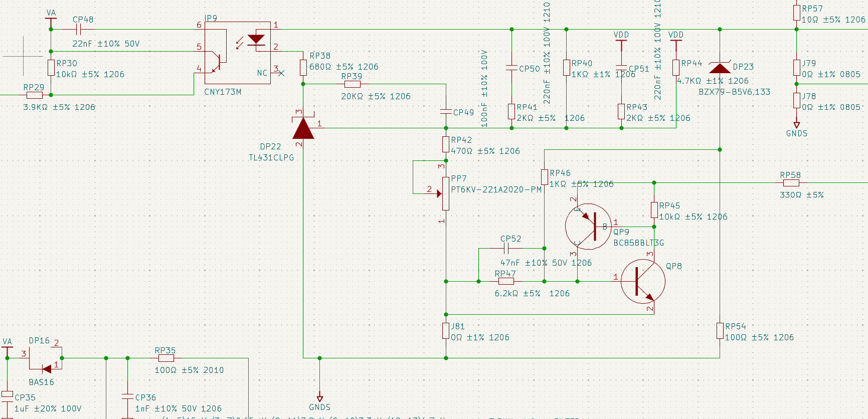Select the RP47 6.2kΩ resistor symbol
Image resolution: width=868 pixels, height=419 pixels.
click(506, 281)
